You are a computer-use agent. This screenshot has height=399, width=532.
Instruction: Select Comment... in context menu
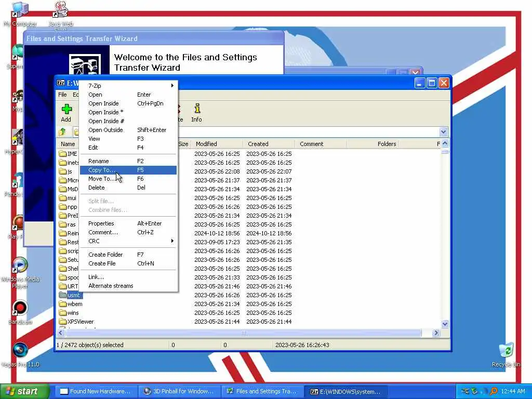click(x=128, y=232)
